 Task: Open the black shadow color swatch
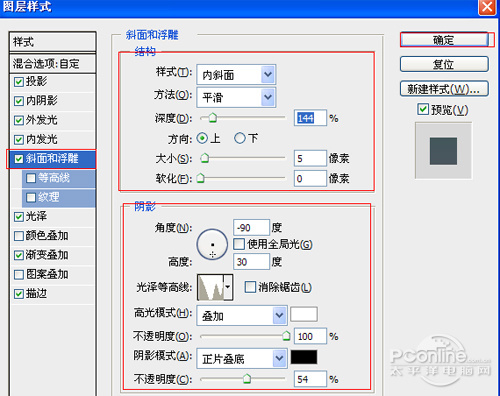tap(304, 357)
